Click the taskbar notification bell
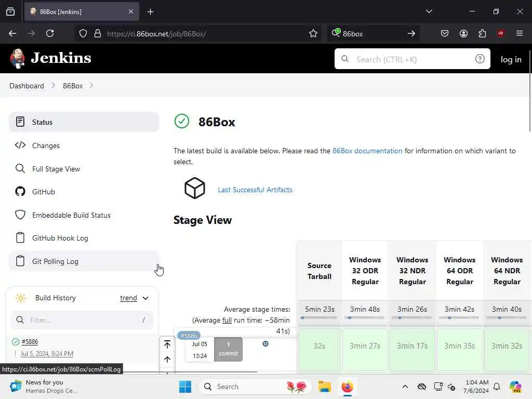This screenshot has height=399, width=532. (x=497, y=387)
